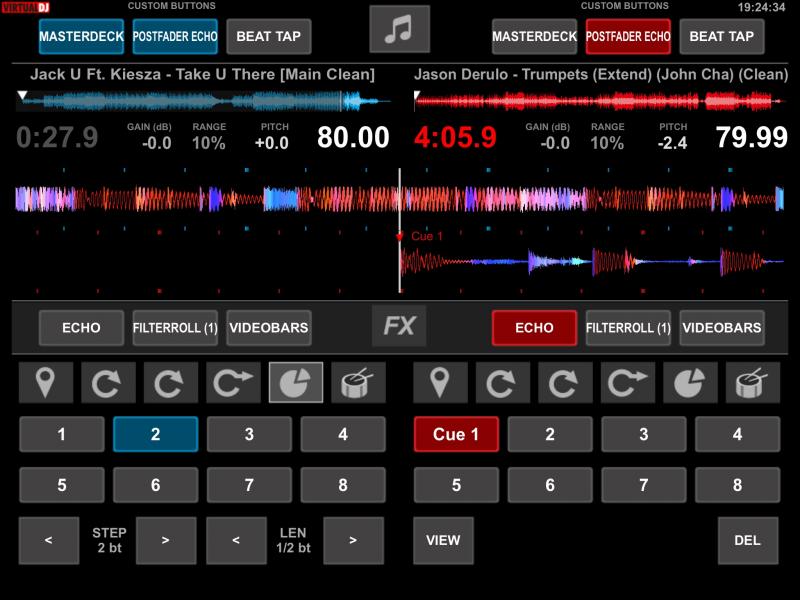This screenshot has height=600, width=800.
Task: Turn off the red ECHO effect on right deck
Action: pyautogui.click(x=534, y=327)
